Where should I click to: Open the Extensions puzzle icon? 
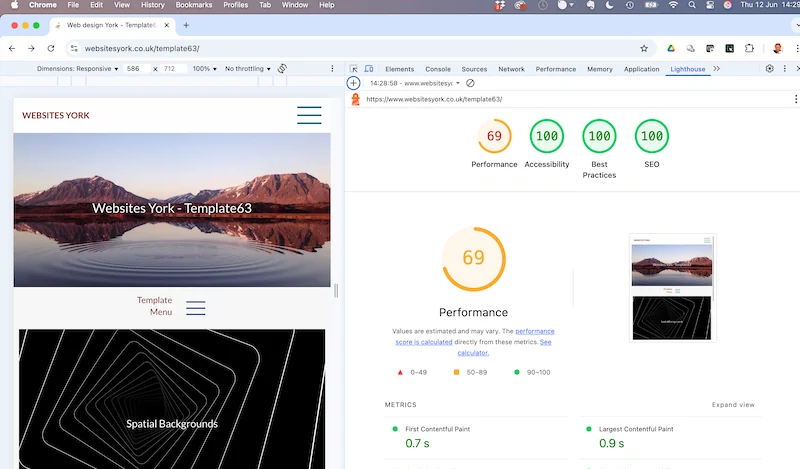tap(749, 48)
